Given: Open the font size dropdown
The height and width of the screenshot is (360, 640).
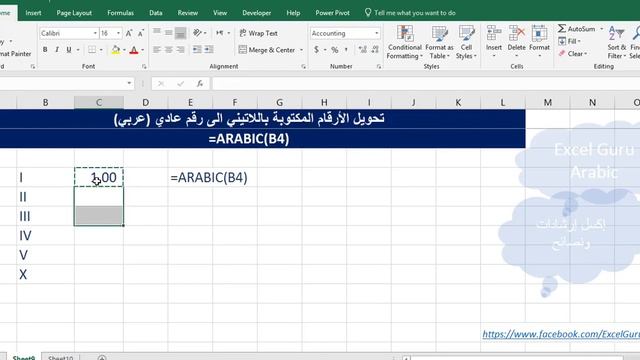Looking at the screenshot, I should [x=118, y=33].
